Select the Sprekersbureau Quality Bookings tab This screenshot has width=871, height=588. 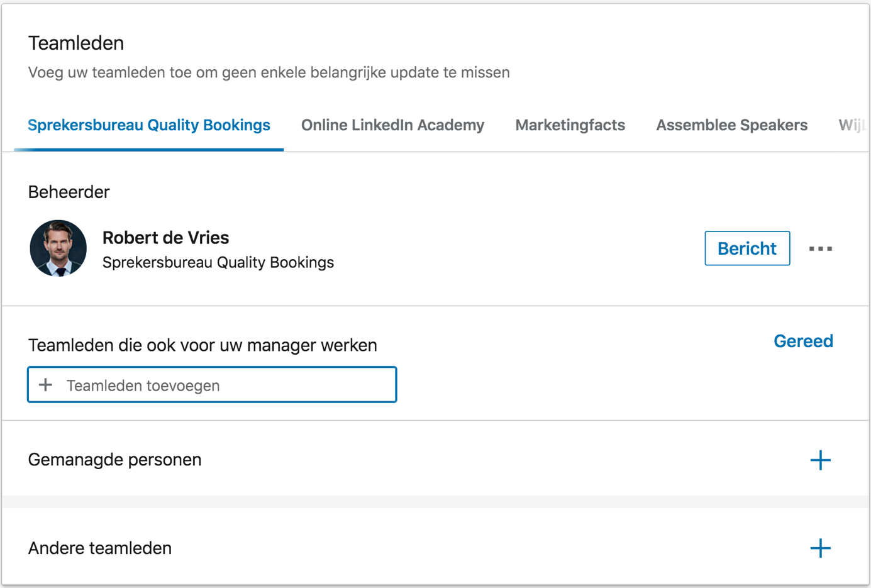(149, 125)
